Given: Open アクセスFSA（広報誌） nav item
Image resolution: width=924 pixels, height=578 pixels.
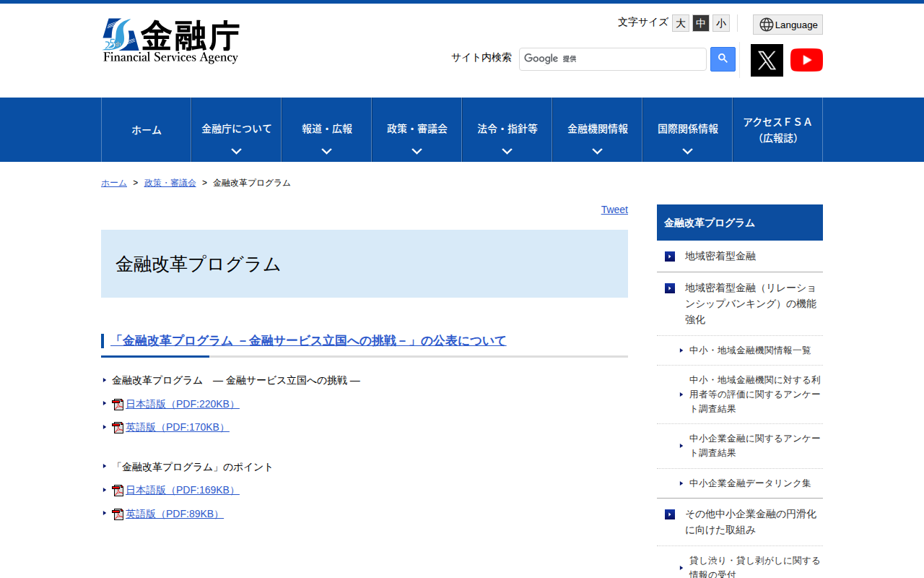Looking at the screenshot, I should (777, 130).
